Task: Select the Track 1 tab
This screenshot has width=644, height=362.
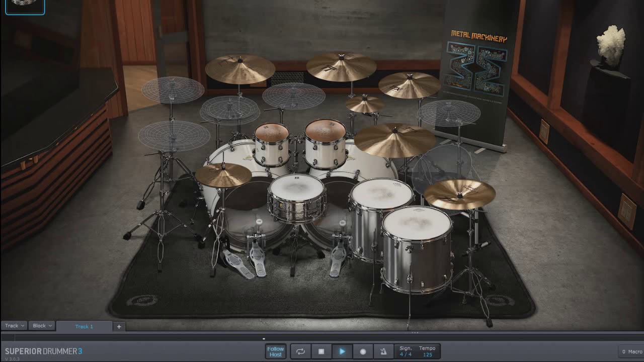Action: (x=84, y=326)
